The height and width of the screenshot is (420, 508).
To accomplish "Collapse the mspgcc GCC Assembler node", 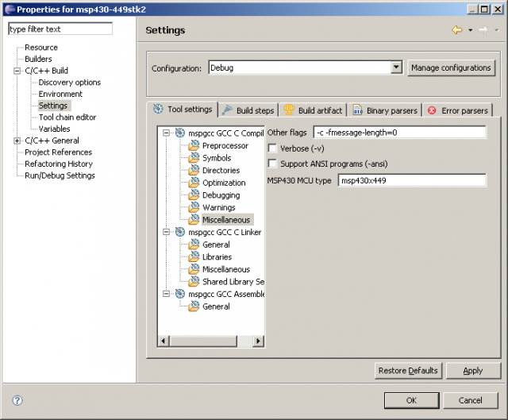I will [x=166, y=294].
